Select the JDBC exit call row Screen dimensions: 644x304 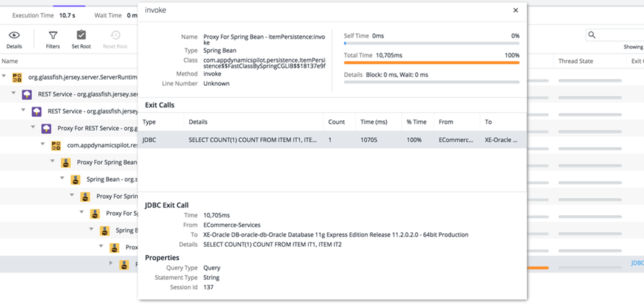[332, 140]
